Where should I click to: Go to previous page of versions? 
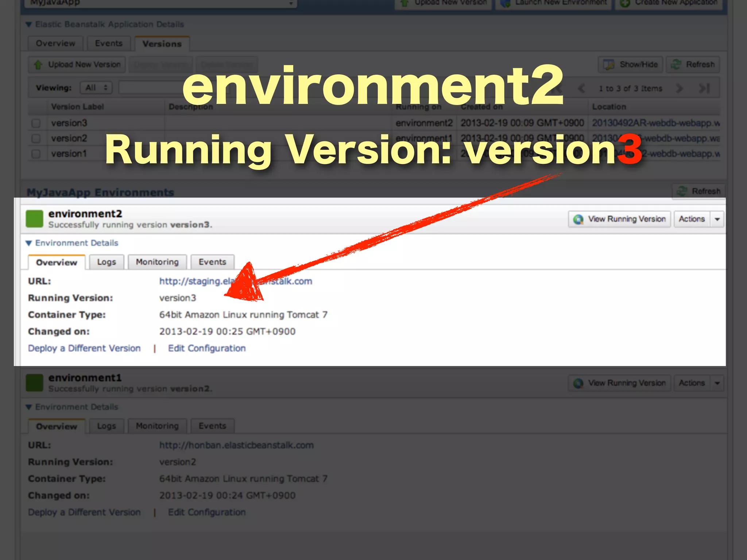tap(582, 88)
